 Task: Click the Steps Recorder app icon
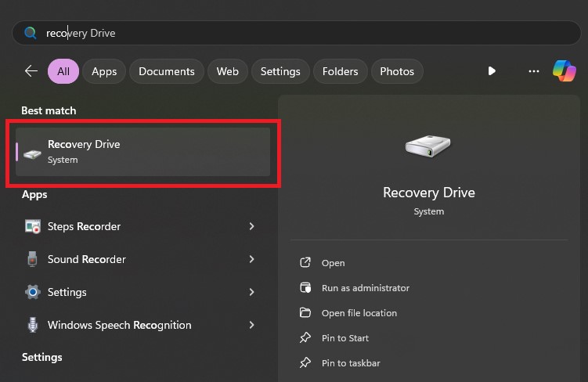pyautogui.click(x=33, y=226)
